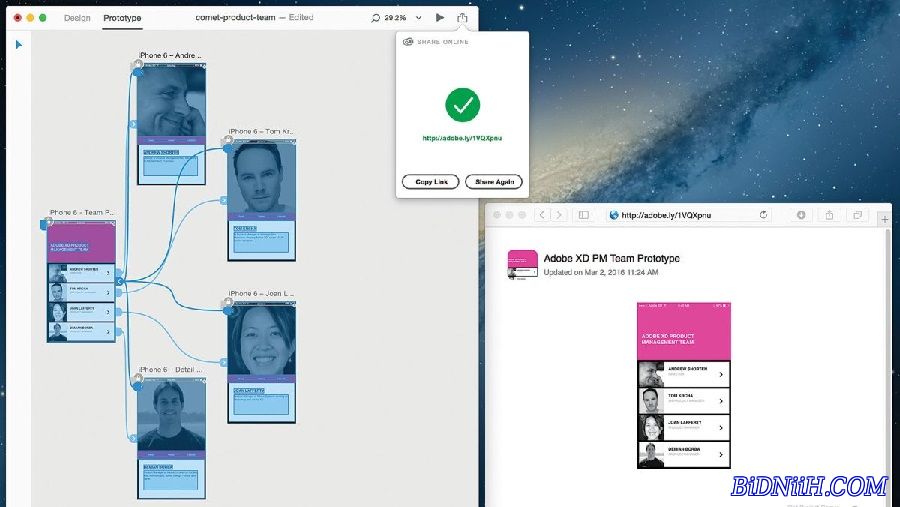900x507 pixels.
Task: Toggle the Safari sidebar button
Action: (584, 215)
